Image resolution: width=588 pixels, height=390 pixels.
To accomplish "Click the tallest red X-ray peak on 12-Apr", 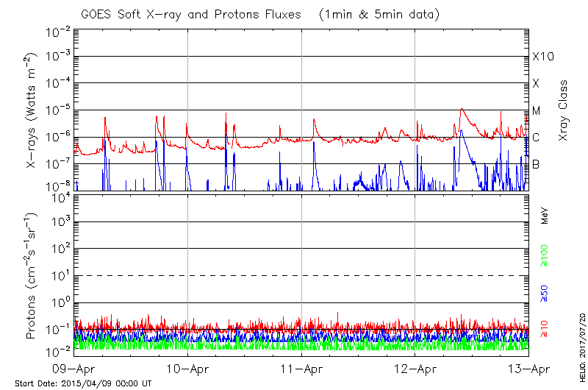I will tap(461, 110).
